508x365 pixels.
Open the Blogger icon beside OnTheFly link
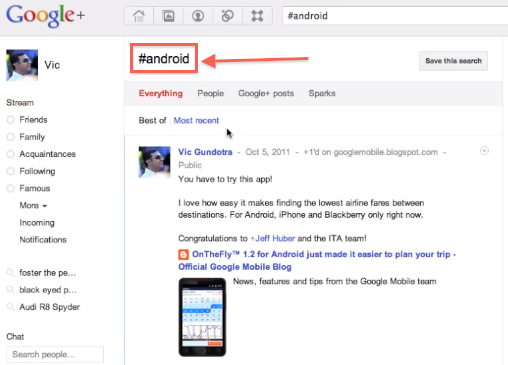click(183, 255)
